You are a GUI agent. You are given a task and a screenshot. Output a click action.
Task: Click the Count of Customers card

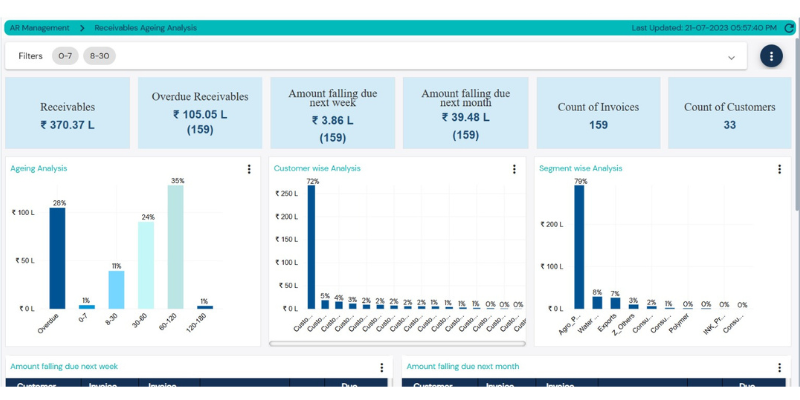pos(729,113)
